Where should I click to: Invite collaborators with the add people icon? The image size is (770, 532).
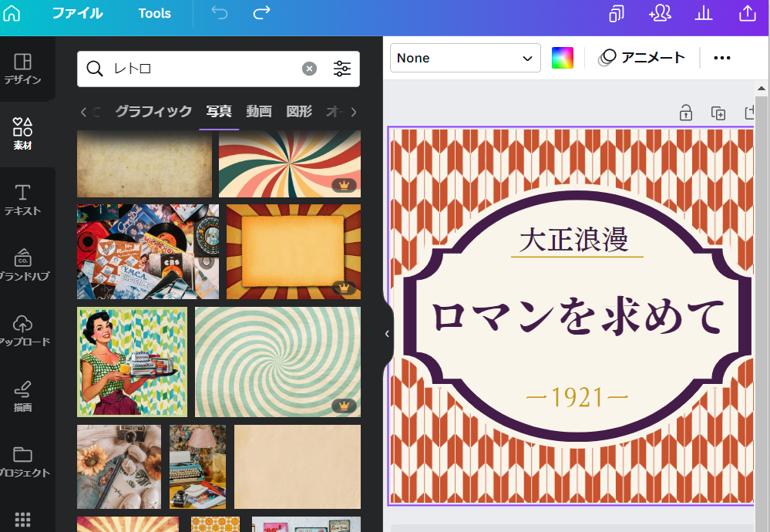(x=660, y=13)
